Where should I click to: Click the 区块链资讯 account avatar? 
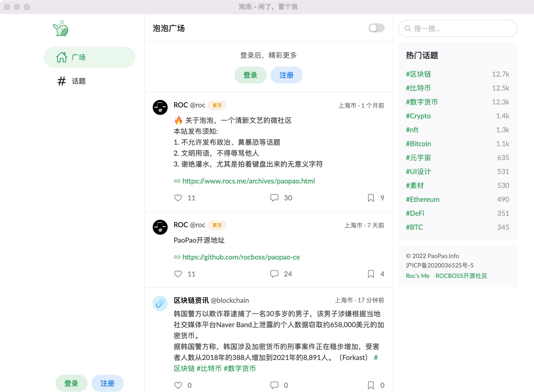tap(160, 303)
